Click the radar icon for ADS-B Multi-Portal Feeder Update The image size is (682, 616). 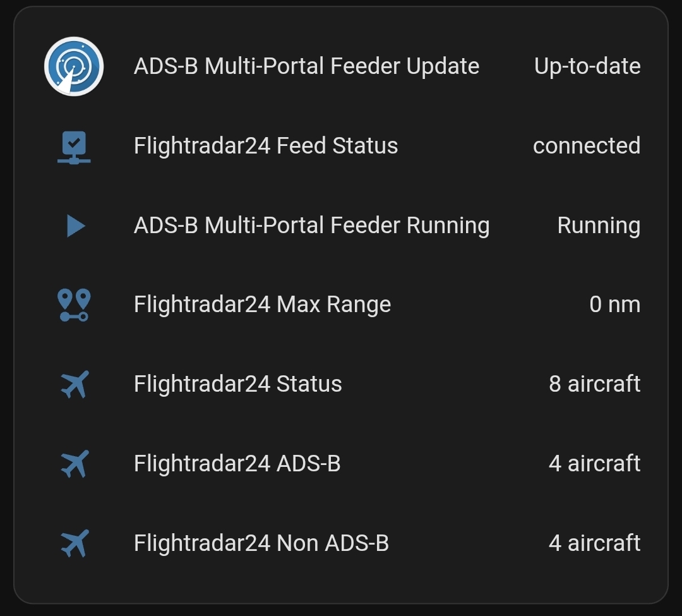[x=74, y=66]
